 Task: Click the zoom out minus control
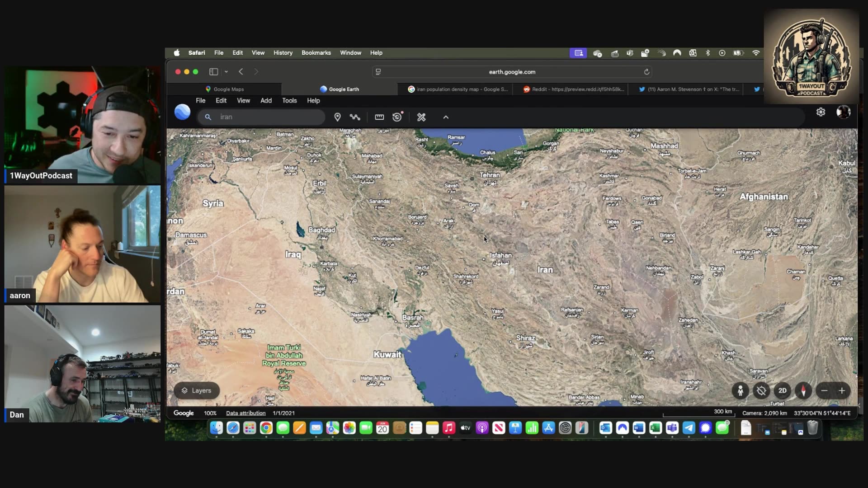pyautogui.click(x=825, y=391)
